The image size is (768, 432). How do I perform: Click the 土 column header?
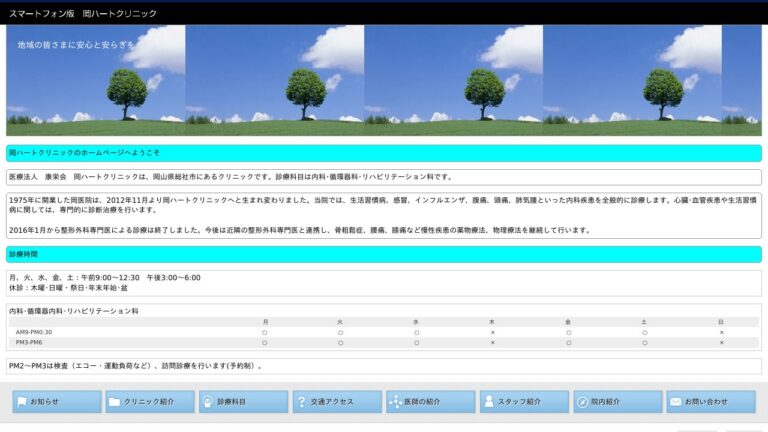(644, 322)
